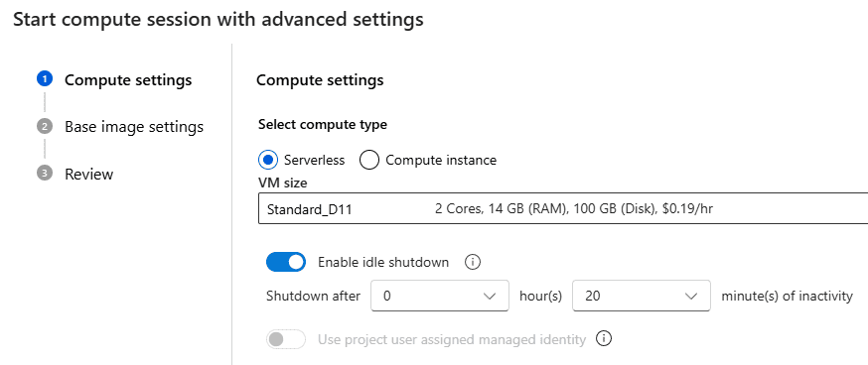Expand the shutdown minutes combo box showing 20

click(x=641, y=296)
